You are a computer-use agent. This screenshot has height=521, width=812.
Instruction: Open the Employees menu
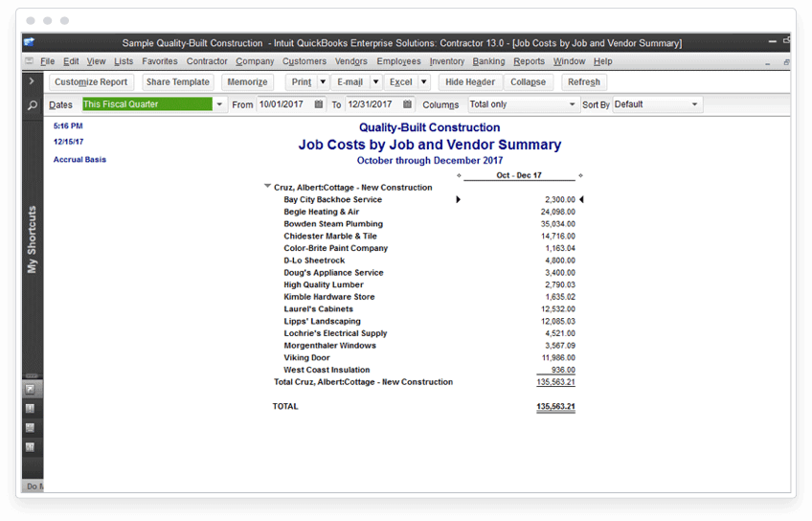398,61
